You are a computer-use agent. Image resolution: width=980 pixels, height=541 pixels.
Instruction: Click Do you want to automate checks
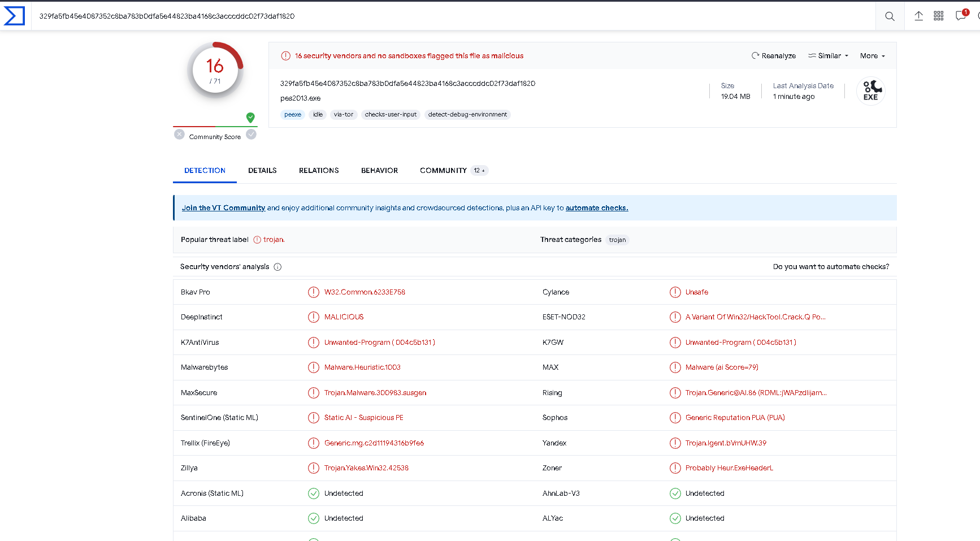tap(831, 267)
